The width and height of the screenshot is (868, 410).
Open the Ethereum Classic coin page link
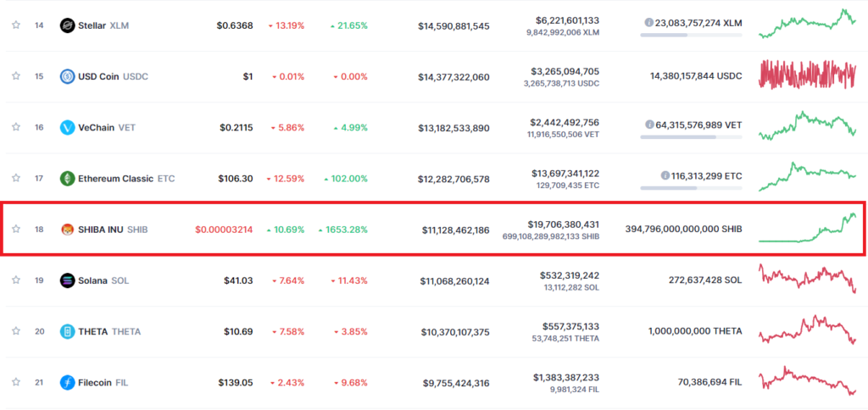point(116,179)
